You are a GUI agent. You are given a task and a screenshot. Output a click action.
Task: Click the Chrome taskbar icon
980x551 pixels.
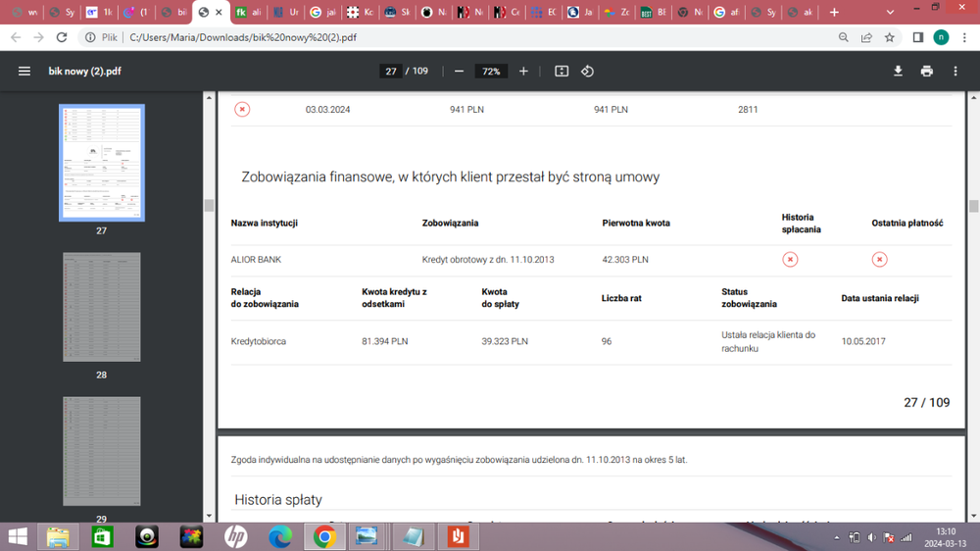324,536
